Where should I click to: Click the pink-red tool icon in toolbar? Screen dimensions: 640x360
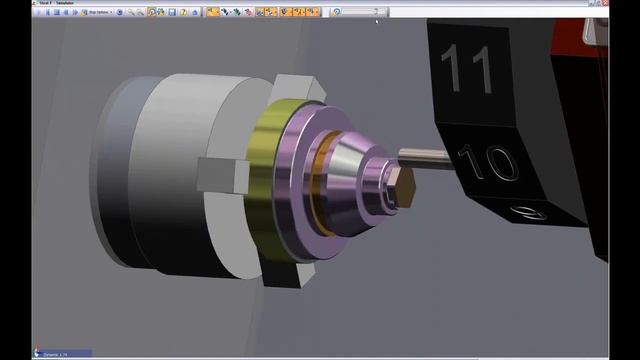(x=248, y=12)
